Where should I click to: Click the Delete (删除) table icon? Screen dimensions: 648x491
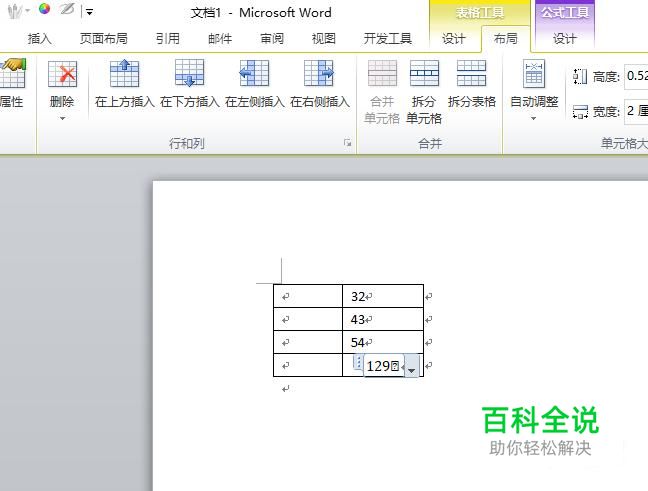[62, 74]
